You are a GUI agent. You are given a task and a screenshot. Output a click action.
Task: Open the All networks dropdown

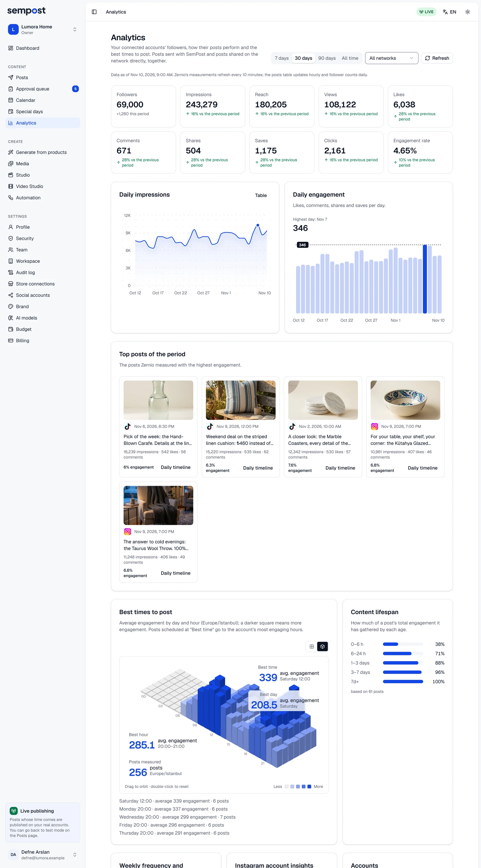[391, 58]
